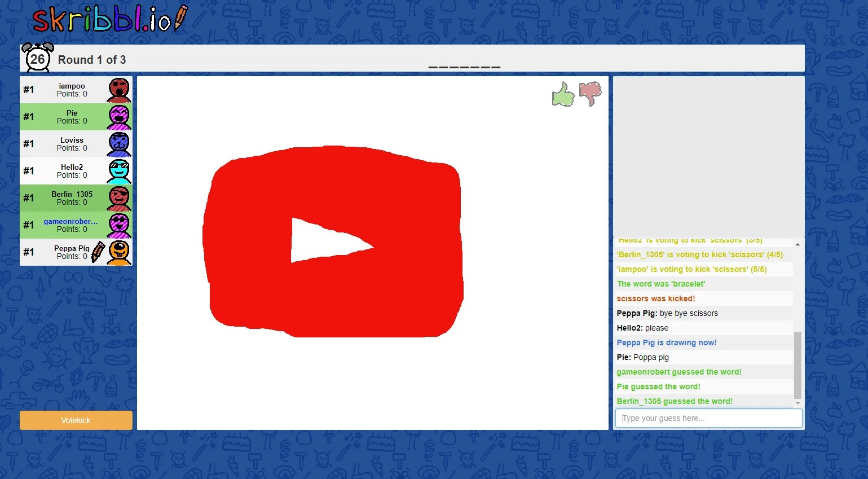
Task: Select player name Pie in list
Action: coord(72,113)
